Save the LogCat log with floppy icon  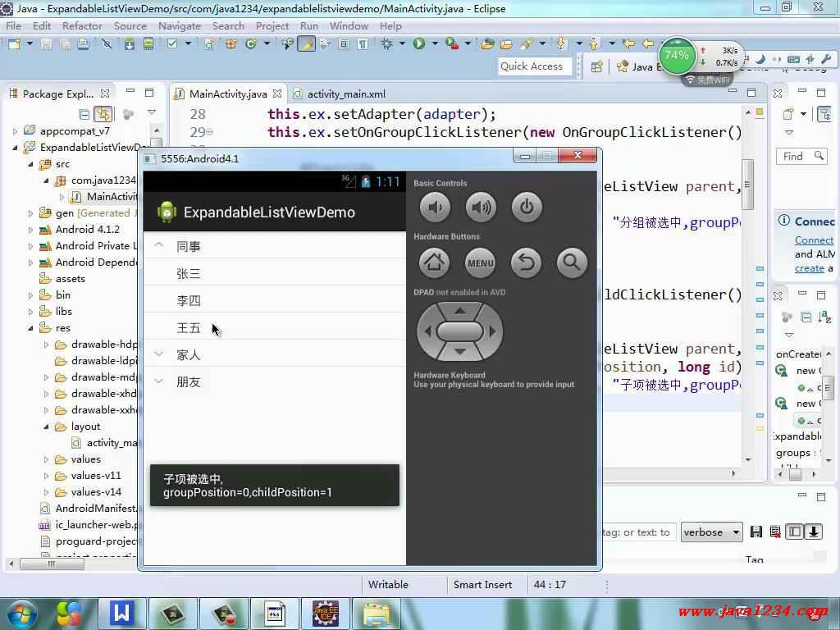click(x=756, y=532)
